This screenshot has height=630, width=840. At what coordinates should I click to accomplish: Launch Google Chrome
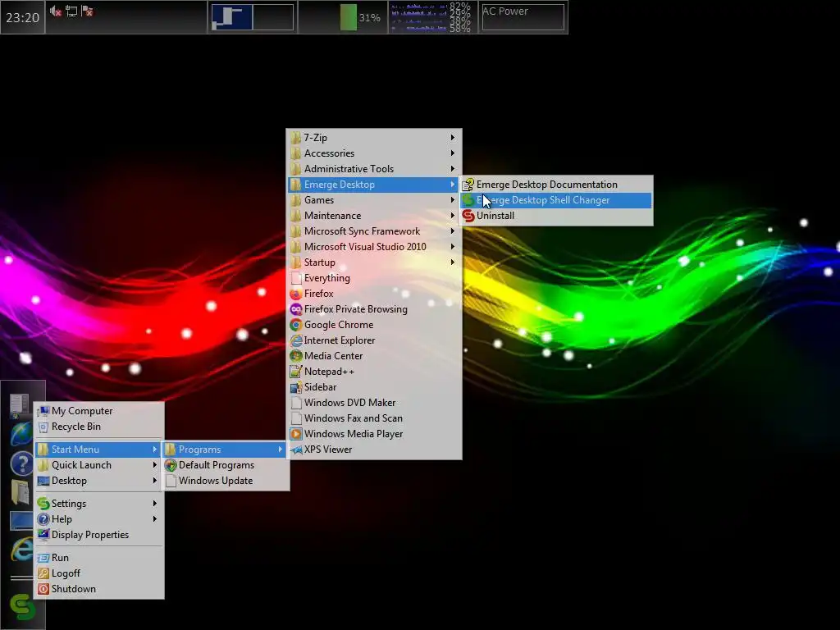click(374, 325)
